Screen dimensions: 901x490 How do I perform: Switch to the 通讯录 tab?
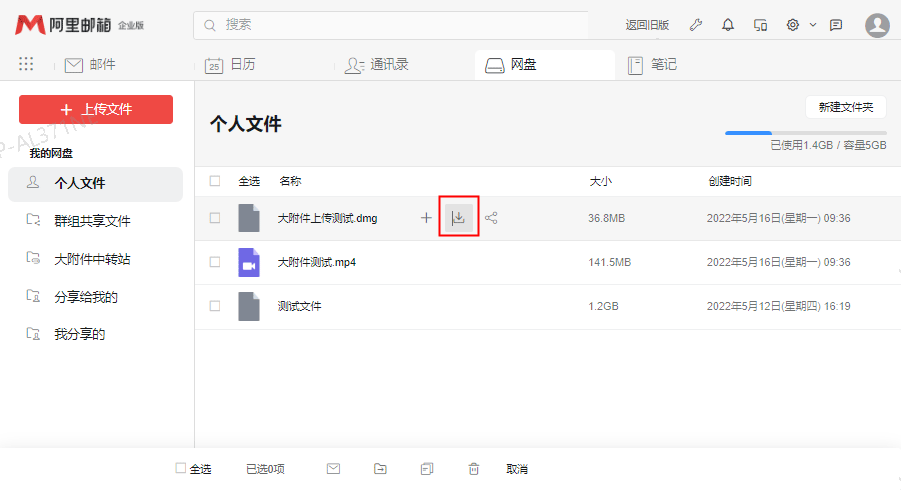(x=376, y=64)
